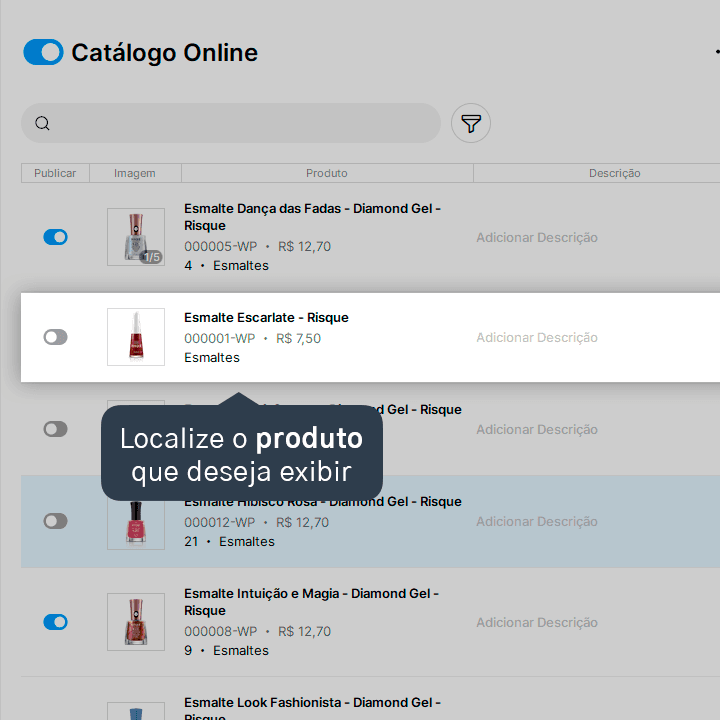Add description for Esmalte Dança das Fadas
Viewport: 720px width, 720px height.
[537, 237]
